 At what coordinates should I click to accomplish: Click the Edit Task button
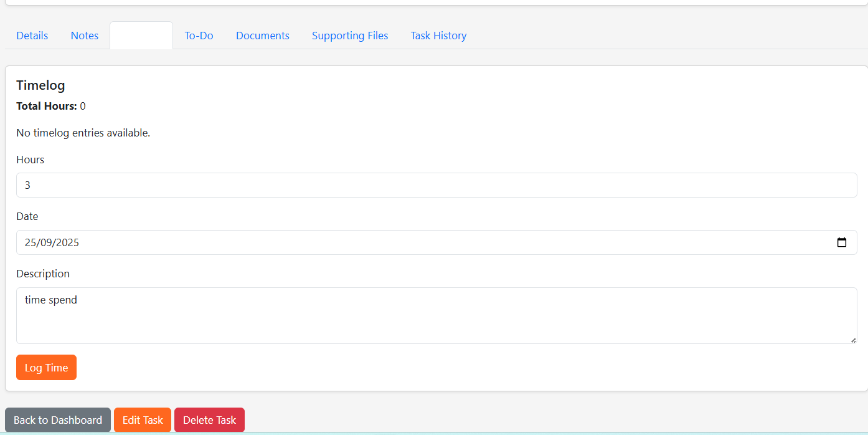pos(142,419)
